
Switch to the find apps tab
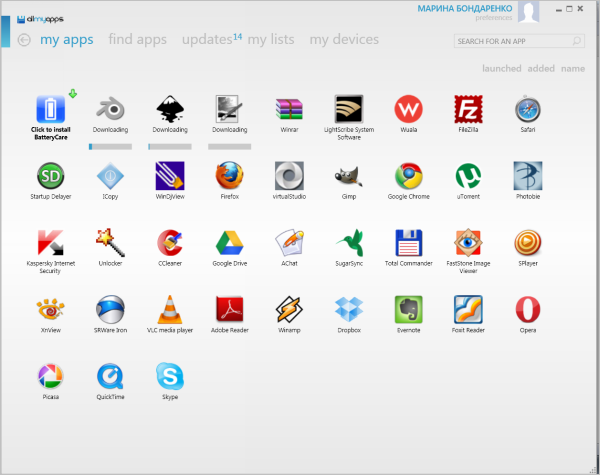pos(137,40)
